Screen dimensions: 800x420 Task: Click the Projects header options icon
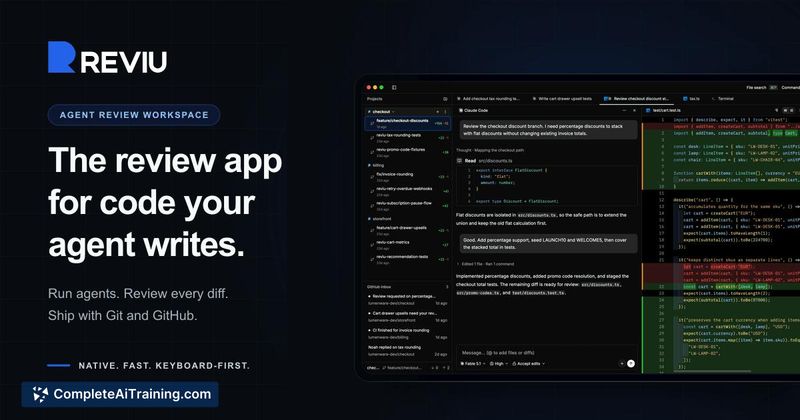pos(445,99)
